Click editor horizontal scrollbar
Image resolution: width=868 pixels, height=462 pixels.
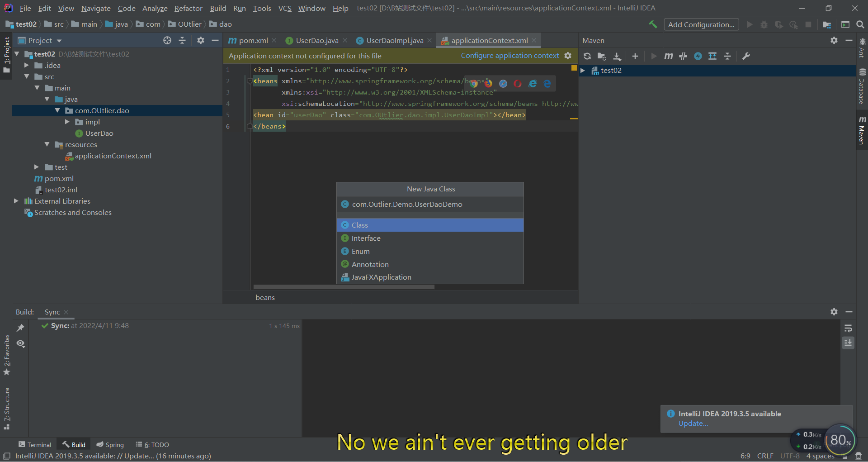[x=344, y=287]
